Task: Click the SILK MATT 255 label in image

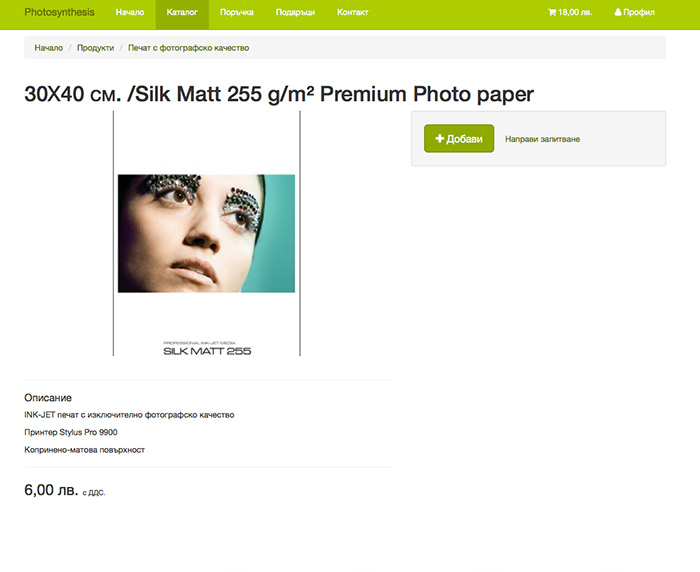Action: (x=207, y=351)
